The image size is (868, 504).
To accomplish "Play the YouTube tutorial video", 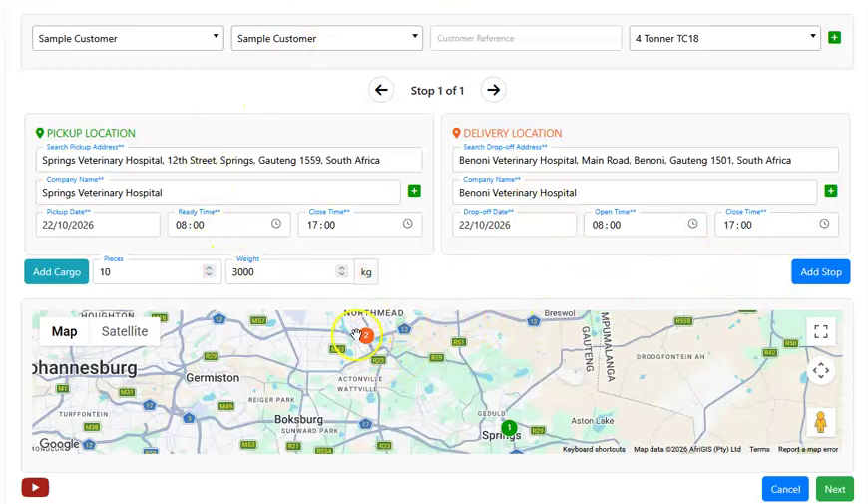I will [x=36, y=487].
